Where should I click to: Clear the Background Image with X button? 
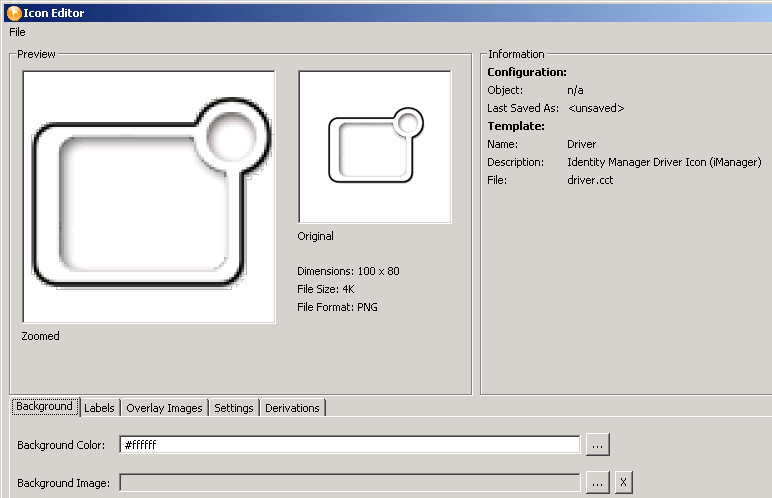[x=623, y=483]
